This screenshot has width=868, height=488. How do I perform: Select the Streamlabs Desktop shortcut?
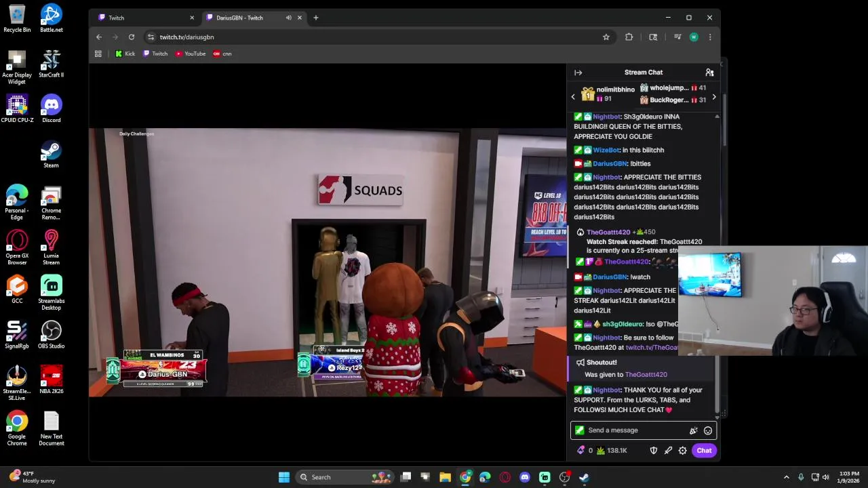pos(52,293)
